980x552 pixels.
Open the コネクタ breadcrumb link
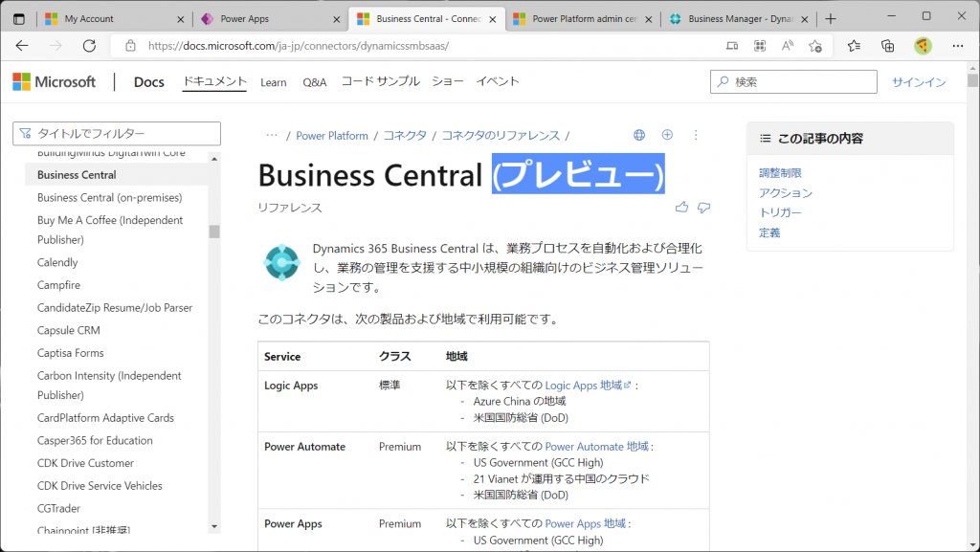pos(405,136)
